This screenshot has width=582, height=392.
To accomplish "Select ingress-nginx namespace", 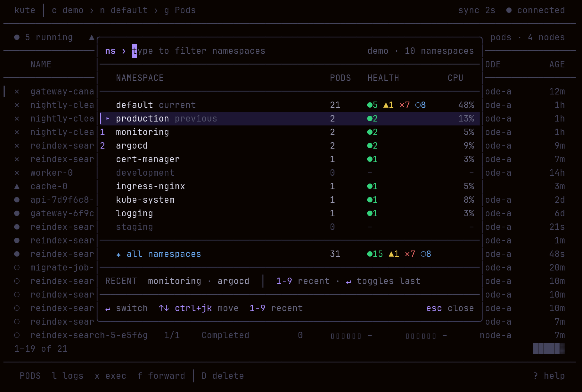I will (x=290, y=186).
